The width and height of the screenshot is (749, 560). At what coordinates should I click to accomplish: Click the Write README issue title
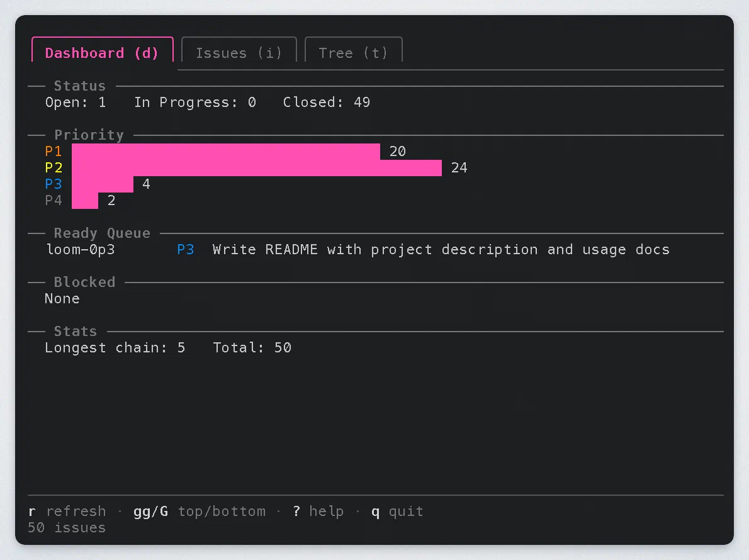(441, 250)
